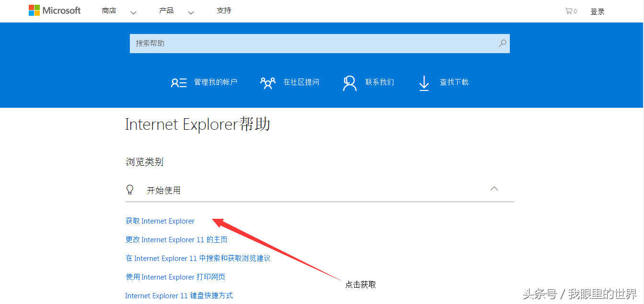644x304 pixels.
Task: Click the Internet Explorer帮助 heading
Action: 198,124
